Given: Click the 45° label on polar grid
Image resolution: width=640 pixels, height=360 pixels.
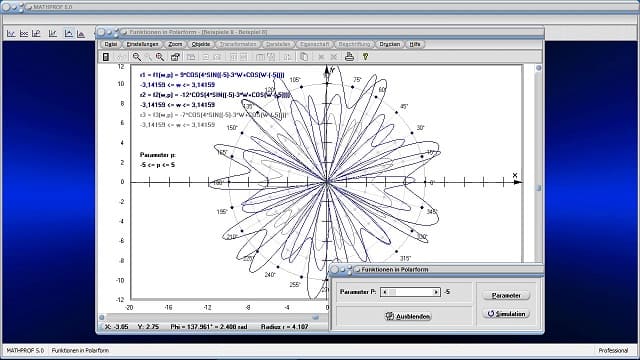Looking at the screenshot, I should click(x=404, y=107).
